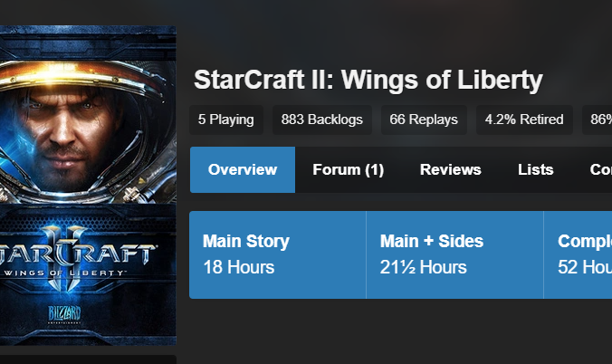612x364 pixels.
Task: Switch to the Forum (1) tab
Action: pos(349,169)
